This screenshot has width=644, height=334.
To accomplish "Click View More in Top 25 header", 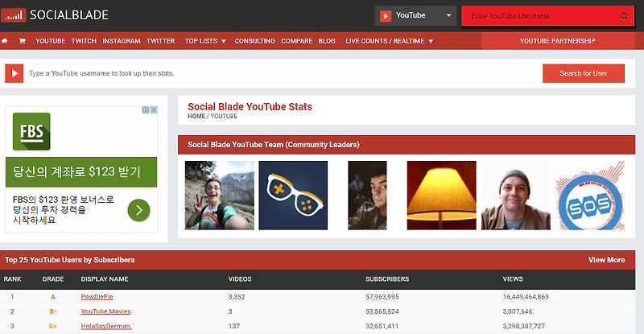I will (x=606, y=260).
